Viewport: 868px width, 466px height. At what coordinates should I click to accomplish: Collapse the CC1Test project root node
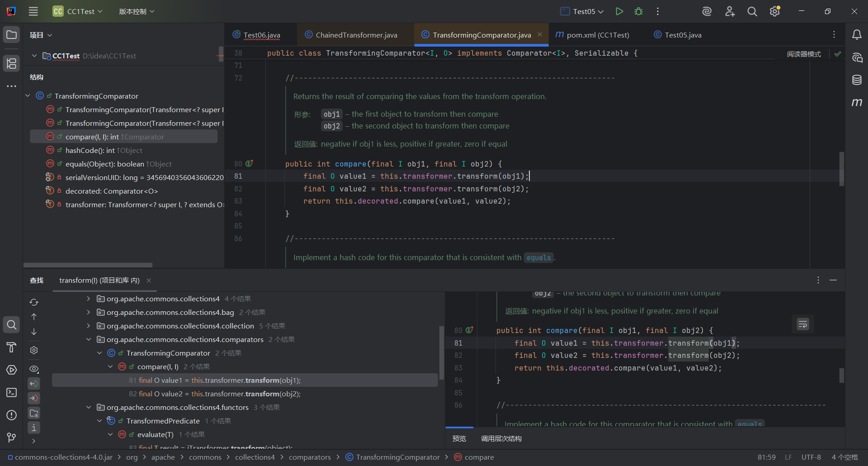point(34,56)
